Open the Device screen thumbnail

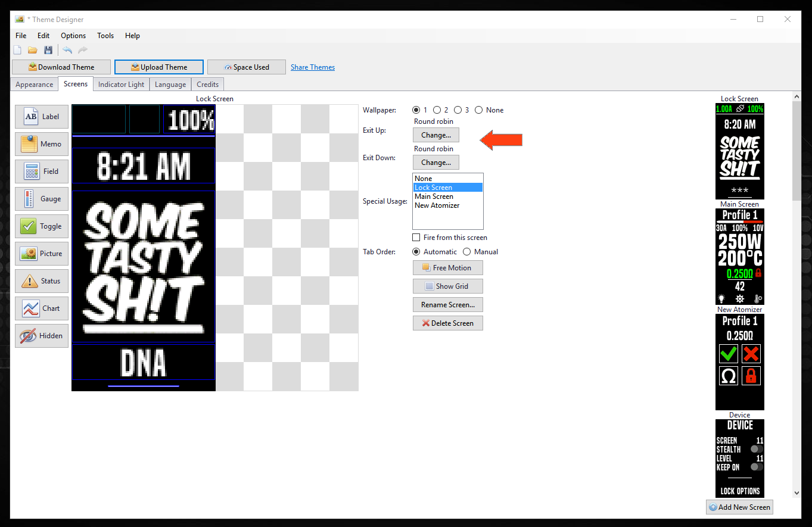coord(739,458)
